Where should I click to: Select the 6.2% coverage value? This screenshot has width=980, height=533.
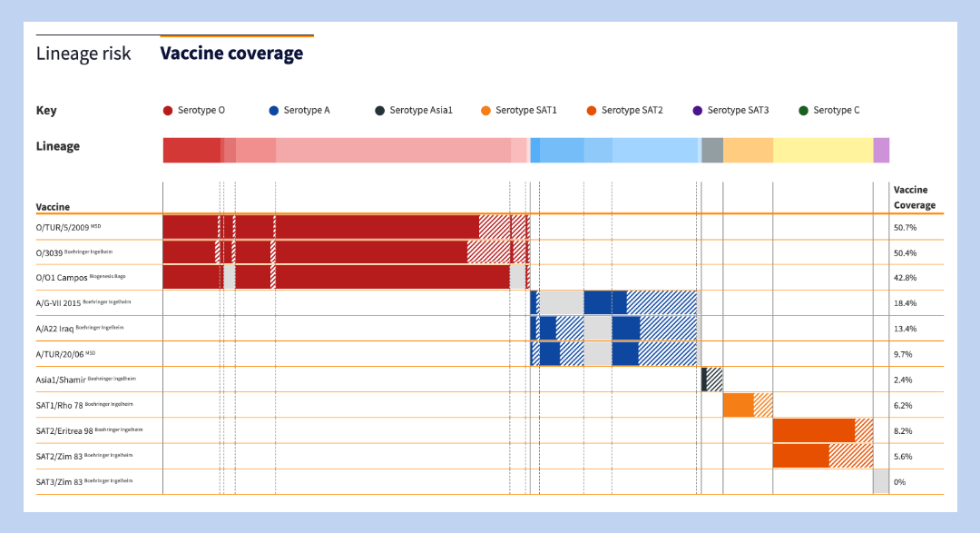pyautogui.click(x=903, y=406)
